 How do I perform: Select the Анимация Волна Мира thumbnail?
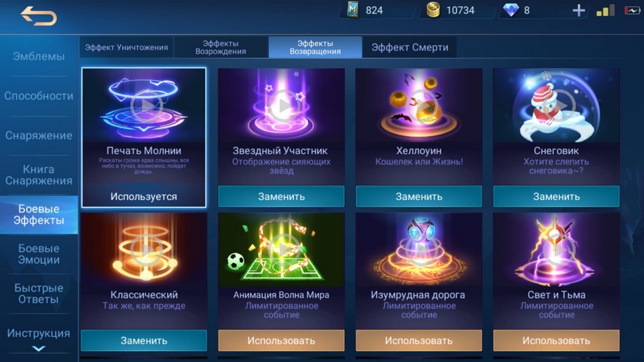281,249
